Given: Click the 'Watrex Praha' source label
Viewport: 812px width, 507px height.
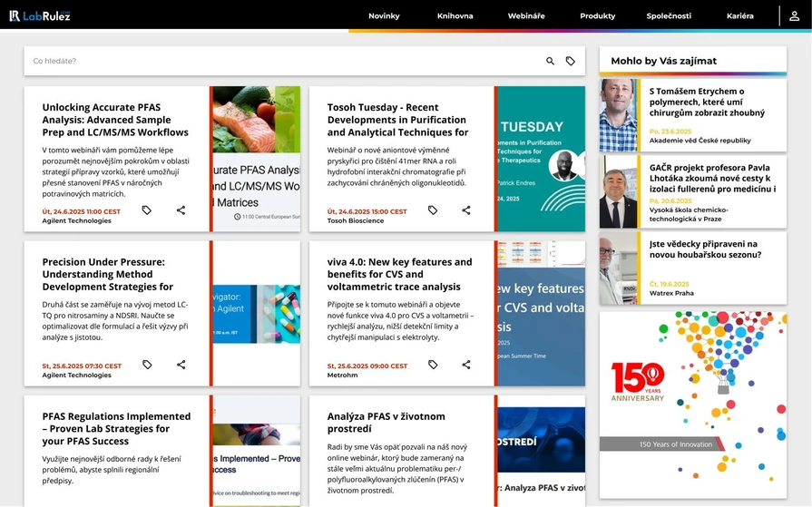Looking at the screenshot, I should click(x=671, y=293).
